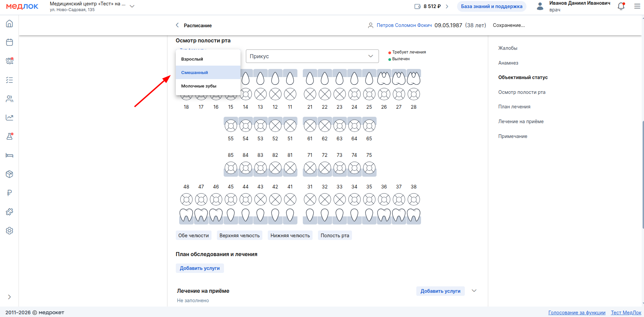Open the laboratory flask icon
Viewport: 644px width, 317px height.
point(9,137)
